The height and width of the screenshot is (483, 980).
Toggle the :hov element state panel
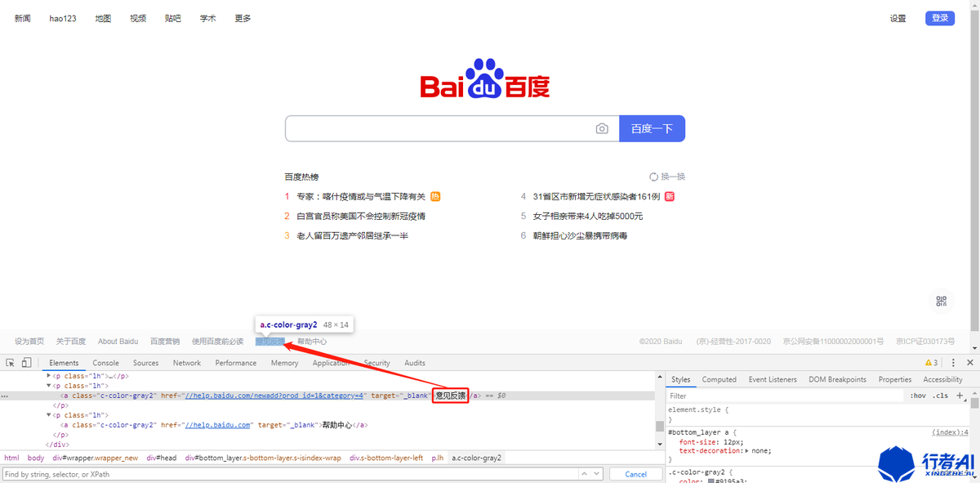918,396
